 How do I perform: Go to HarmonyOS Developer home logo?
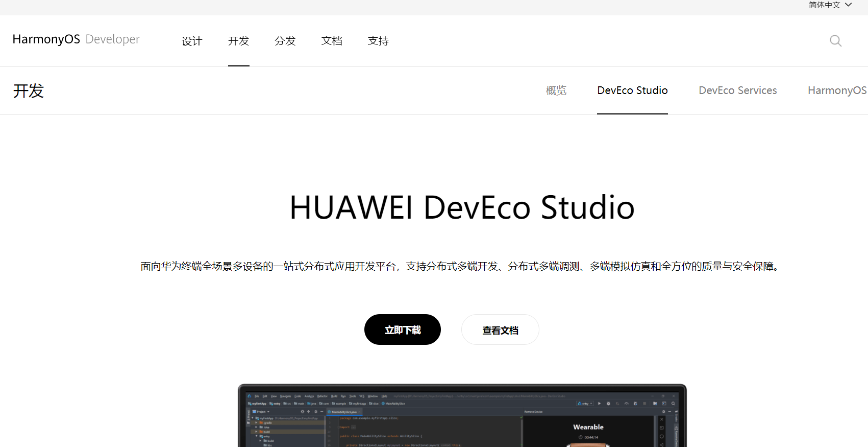tap(76, 39)
